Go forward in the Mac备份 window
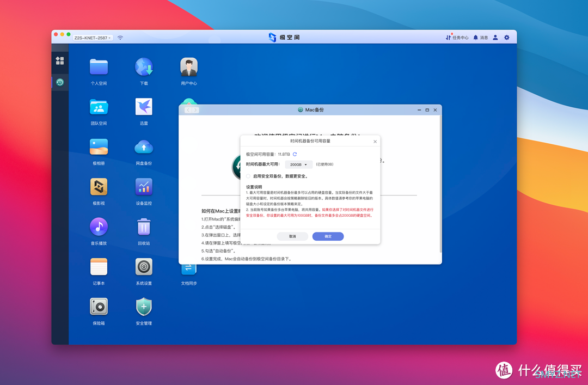588x385 pixels. [195, 110]
